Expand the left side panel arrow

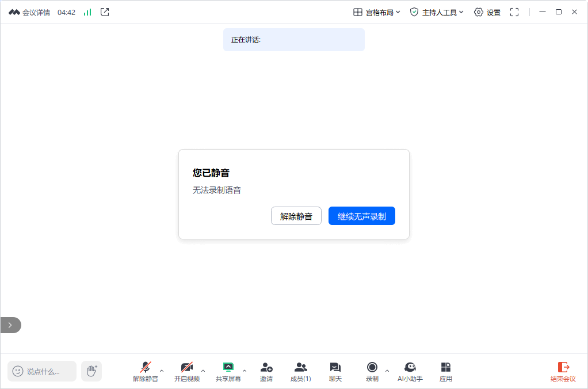pyautogui.click(x=10, y=325)
